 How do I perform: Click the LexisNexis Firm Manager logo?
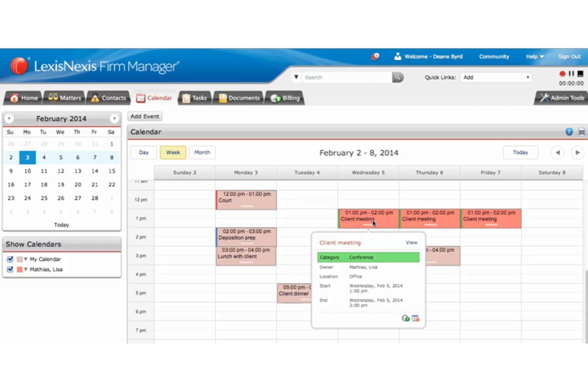point(95,66)
